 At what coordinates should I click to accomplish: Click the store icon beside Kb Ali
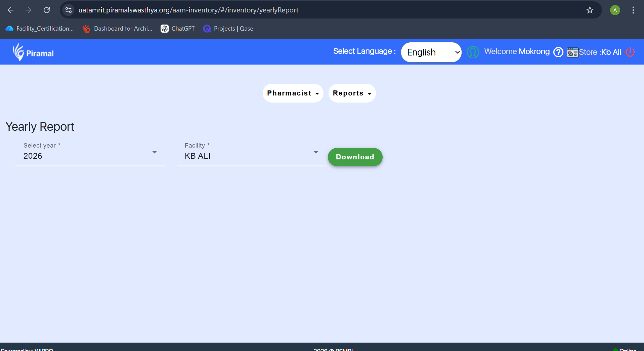pyautogui.click(x=572, y=52)
